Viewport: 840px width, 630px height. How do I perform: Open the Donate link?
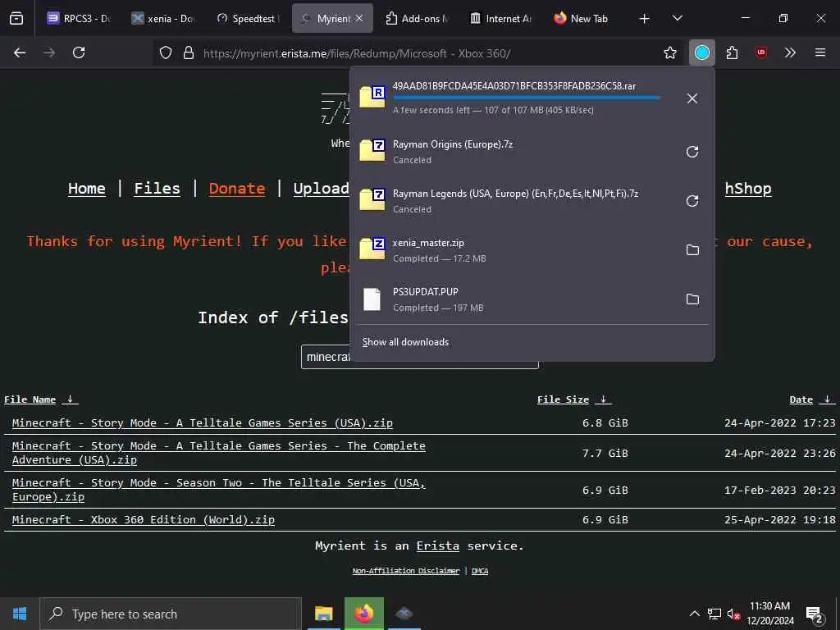point(237,189)
